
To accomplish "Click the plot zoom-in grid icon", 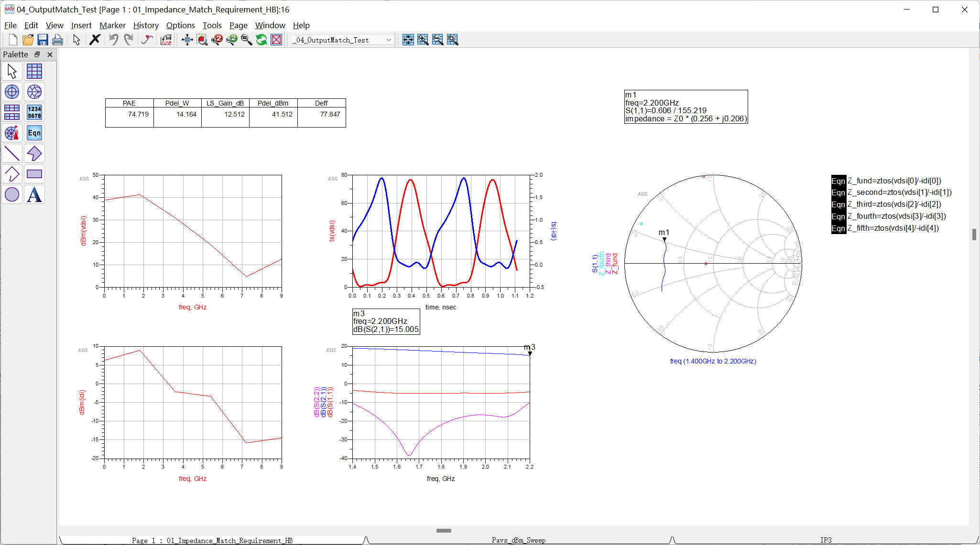I will coord(423,40).
